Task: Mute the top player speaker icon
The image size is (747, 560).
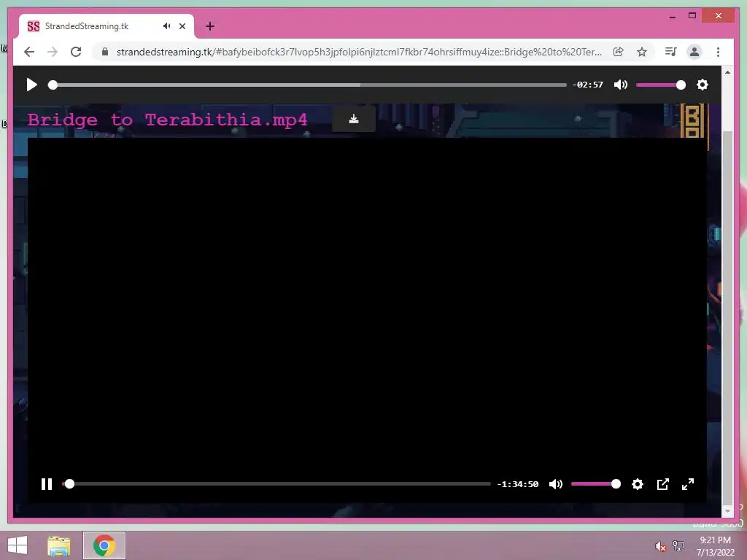Action: tap(620, 85)
